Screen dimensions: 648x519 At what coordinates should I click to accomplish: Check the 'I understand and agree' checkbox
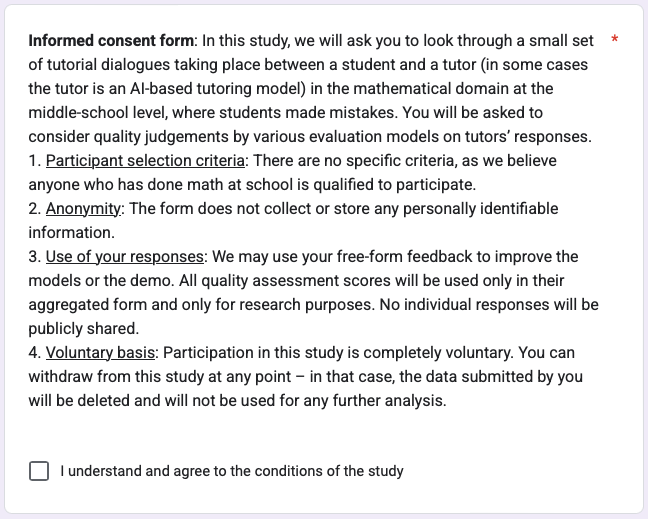pos(39,471)
